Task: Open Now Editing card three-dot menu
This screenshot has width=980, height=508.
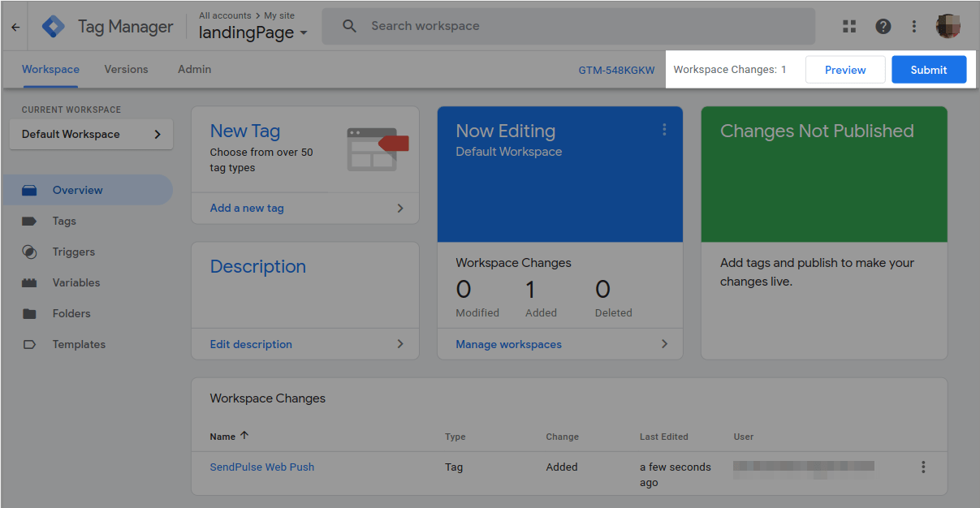Action: pyautogui.click(x=664, y=130)
